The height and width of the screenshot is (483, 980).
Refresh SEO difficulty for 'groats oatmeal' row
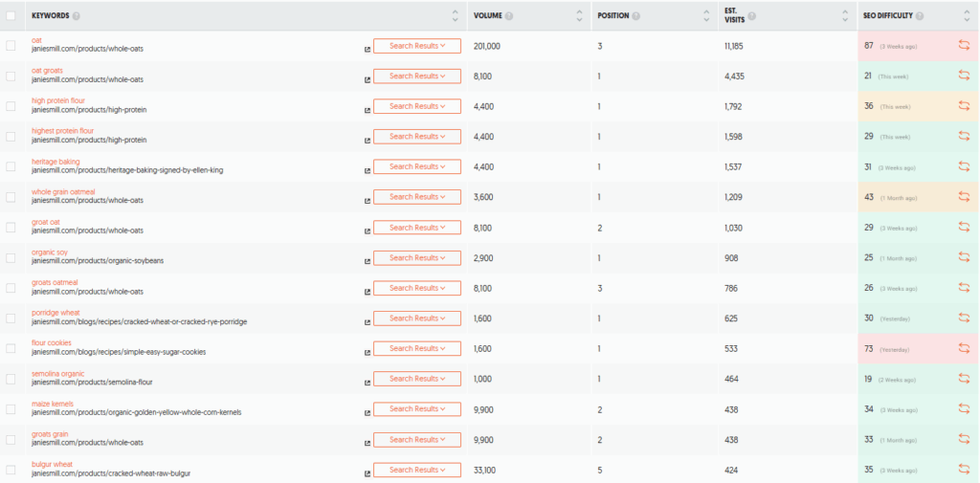click(964, 288)
